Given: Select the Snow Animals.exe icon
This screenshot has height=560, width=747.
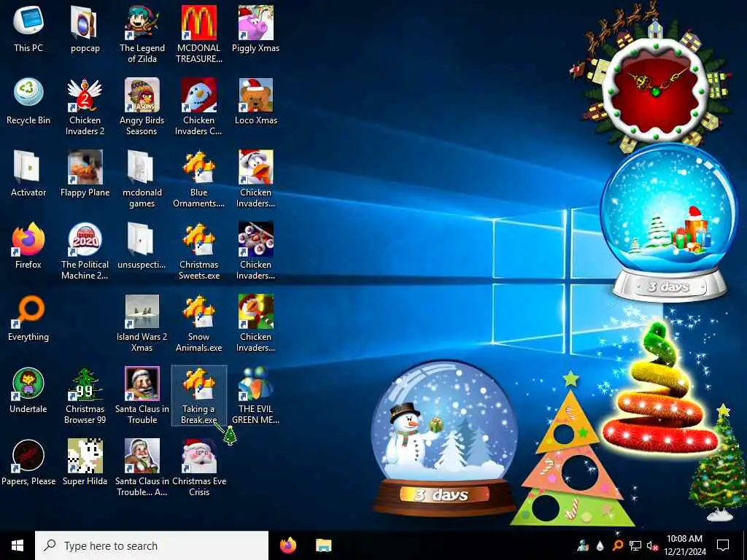Looking at the screenshot, I should tap(198, 323).
